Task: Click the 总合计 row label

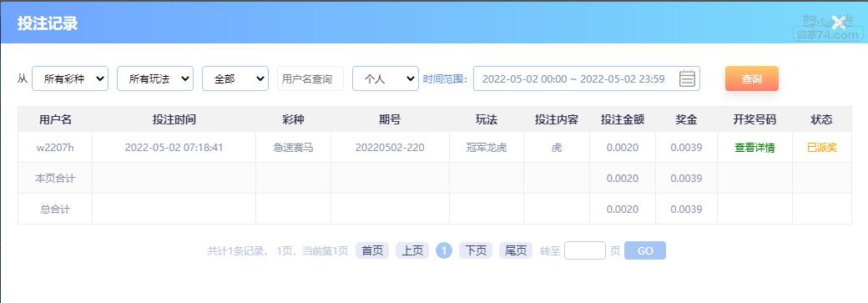Action: (55, 210)
